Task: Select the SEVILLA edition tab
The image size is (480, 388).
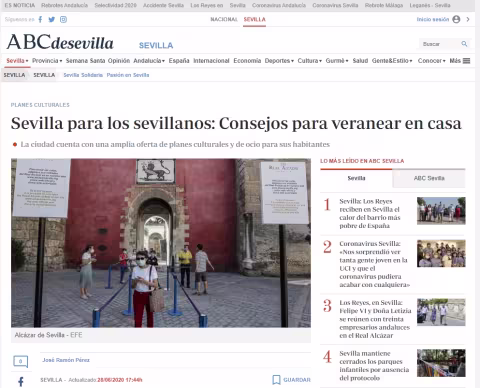Action: click(254, 19)
